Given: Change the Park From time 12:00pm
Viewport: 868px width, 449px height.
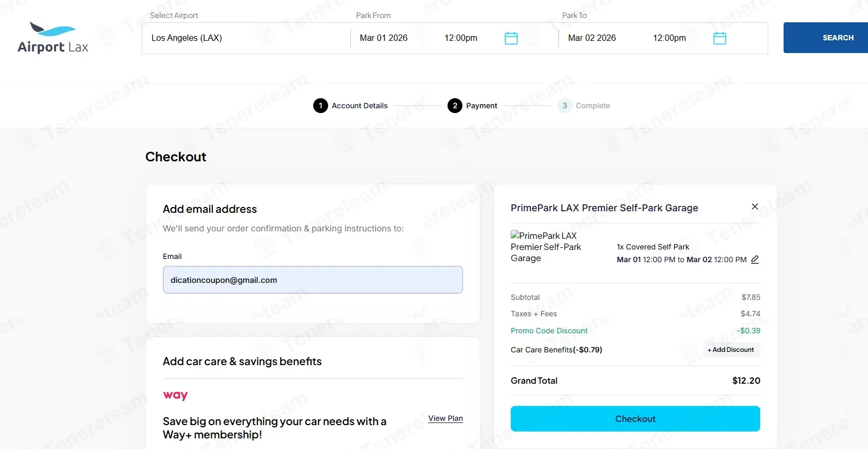Looking at the screenshot, I should click(x=461, y=38).
